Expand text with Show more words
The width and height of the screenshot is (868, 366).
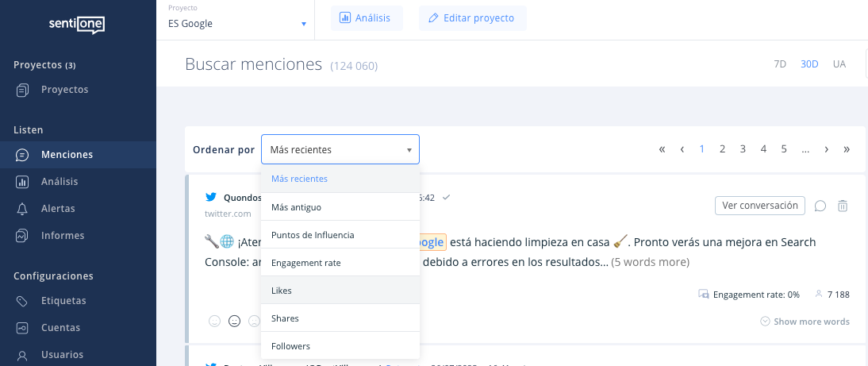805,322
